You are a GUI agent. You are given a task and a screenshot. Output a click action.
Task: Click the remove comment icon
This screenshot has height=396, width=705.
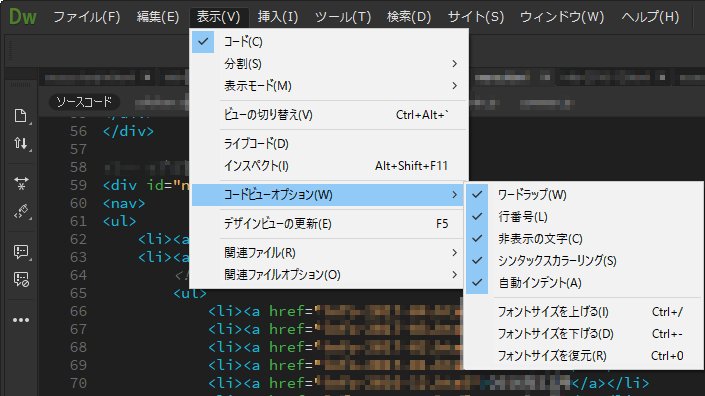coord(21,280)
